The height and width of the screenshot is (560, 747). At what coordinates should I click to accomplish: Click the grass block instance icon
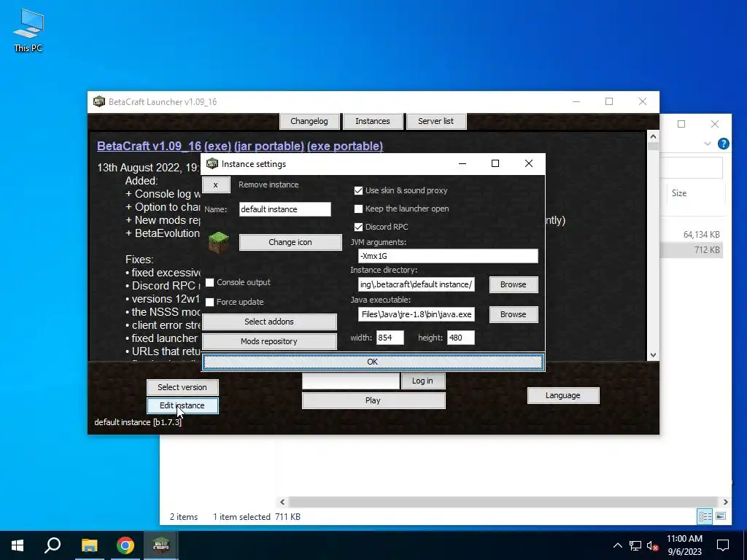pos(219,242)
